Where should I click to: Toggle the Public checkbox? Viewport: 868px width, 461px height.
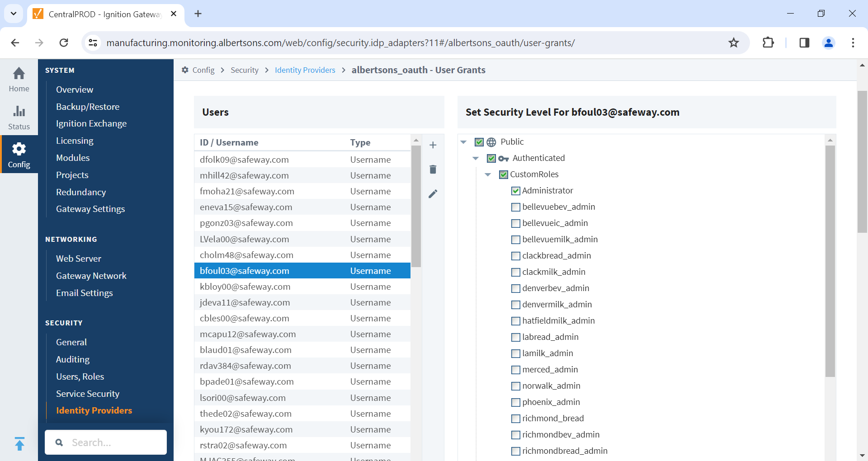point(479,142)
